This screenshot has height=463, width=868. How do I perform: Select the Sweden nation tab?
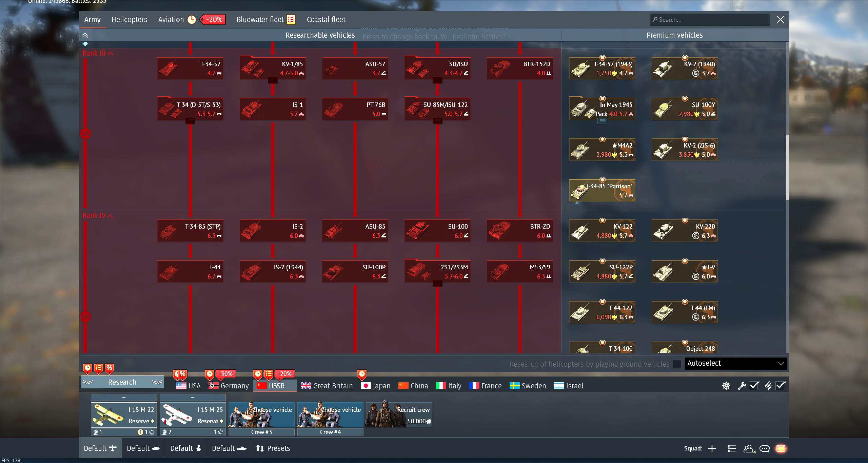pyautogui.click(x=528, y=386)
